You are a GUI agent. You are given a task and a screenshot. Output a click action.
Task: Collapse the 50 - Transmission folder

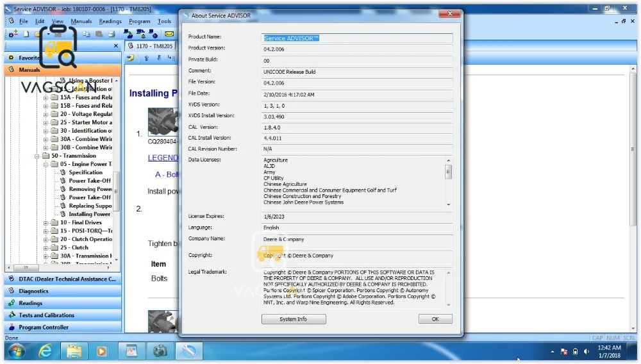[37, 156]
